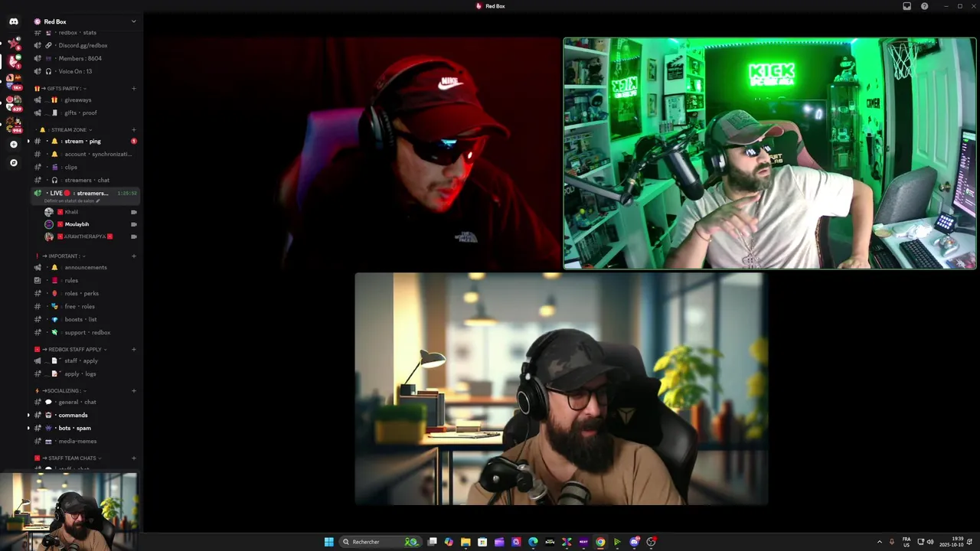Collapse the GIFTS PARTY category

tap(67, 88)
